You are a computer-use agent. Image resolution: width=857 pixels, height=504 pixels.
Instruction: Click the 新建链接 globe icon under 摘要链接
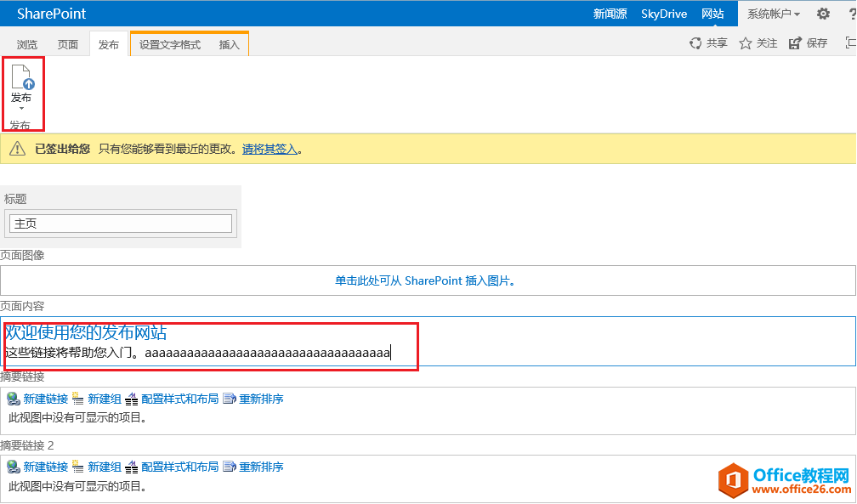[x=14, y=399]
